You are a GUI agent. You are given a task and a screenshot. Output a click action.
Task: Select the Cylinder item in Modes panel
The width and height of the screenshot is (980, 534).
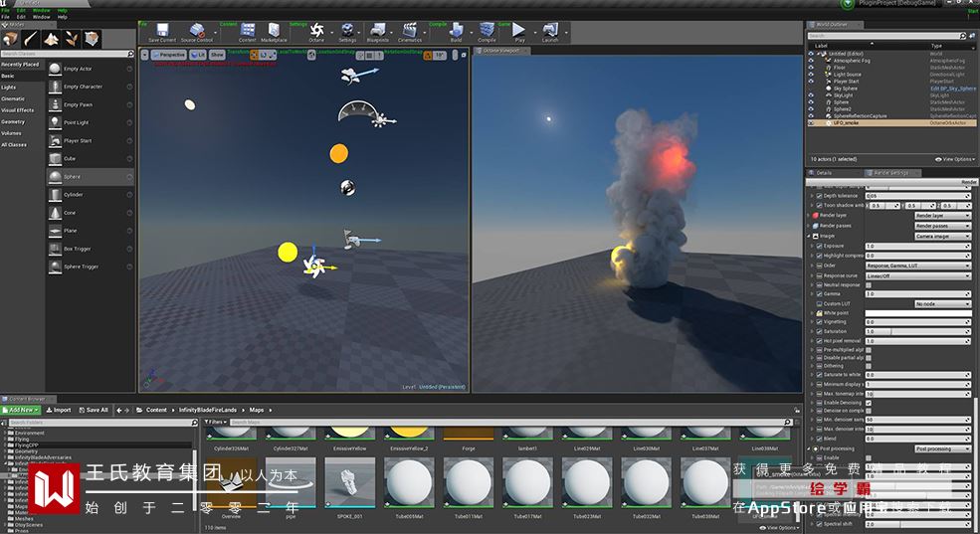pyautogui.click(x=91, y=195)
